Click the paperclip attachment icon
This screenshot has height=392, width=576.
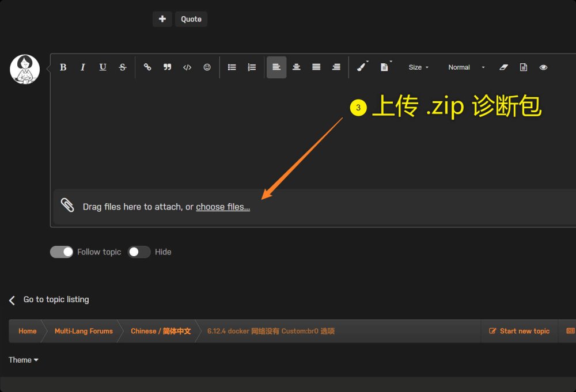pos(67,205)
